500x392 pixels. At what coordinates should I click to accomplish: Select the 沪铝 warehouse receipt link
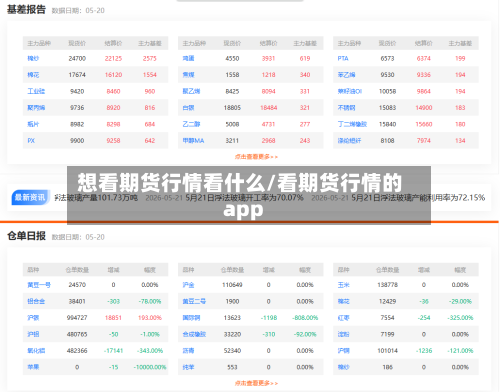pyautogui.click(x=33, y=334)
